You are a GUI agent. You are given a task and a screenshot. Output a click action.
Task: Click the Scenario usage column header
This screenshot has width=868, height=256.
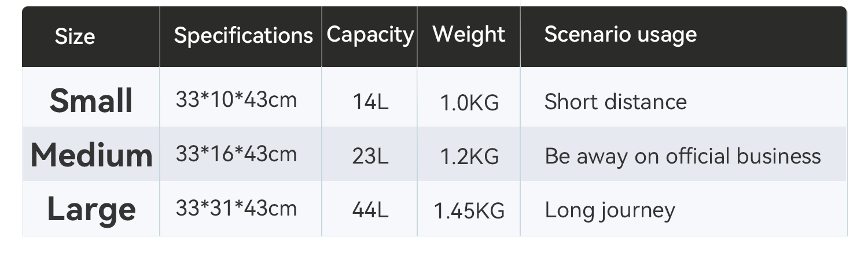(x=620, y=35)
